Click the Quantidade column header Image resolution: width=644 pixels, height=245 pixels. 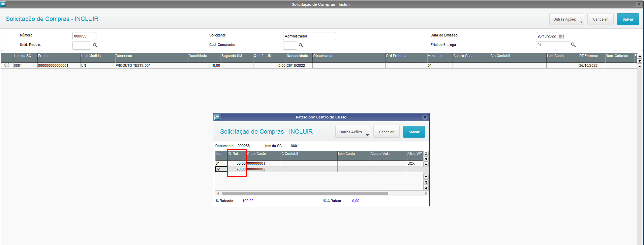point(204,58)
